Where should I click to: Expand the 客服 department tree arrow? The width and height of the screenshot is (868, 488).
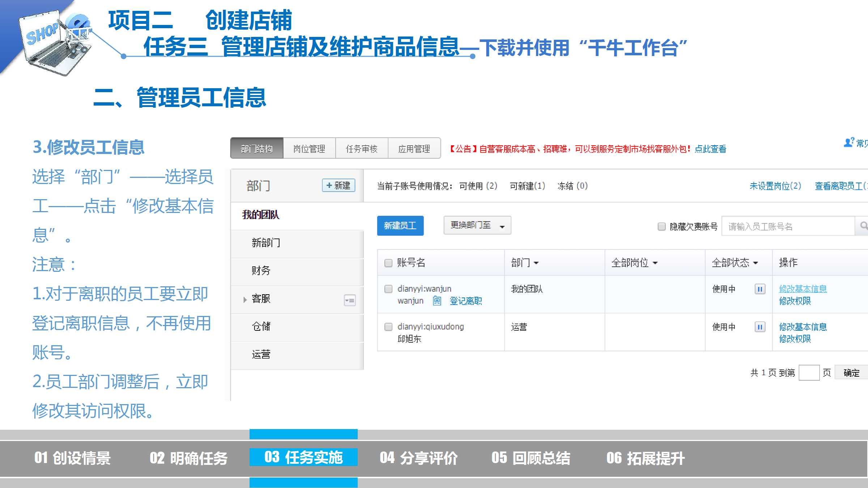tap(245, 299)
